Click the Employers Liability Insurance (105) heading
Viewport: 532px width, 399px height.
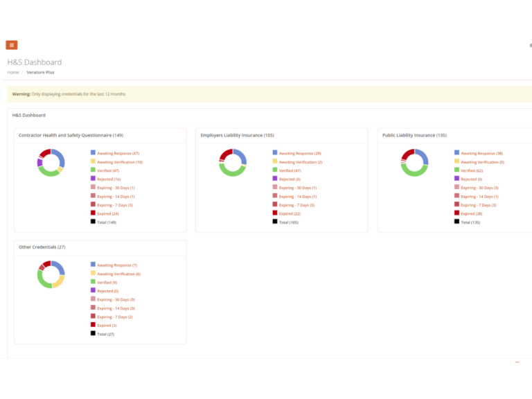pos(237,135)
